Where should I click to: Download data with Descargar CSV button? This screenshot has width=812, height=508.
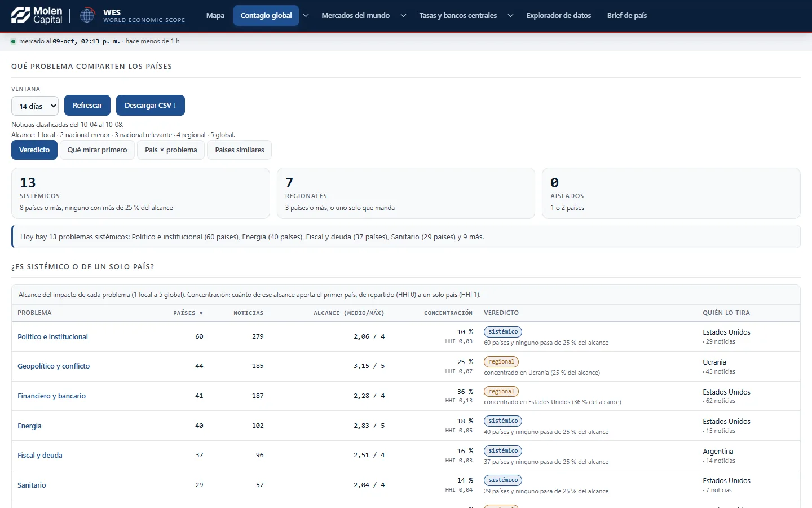click(x=151, y=106)
